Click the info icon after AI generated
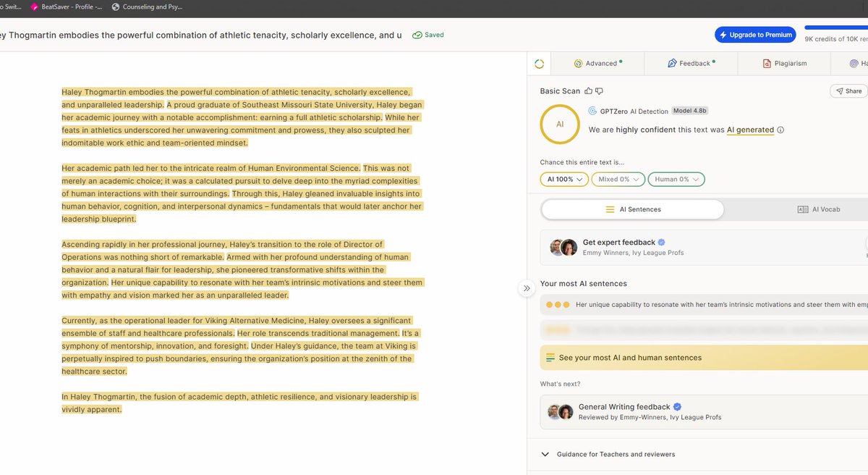This screenshot has width=868, height=475. 780,130
